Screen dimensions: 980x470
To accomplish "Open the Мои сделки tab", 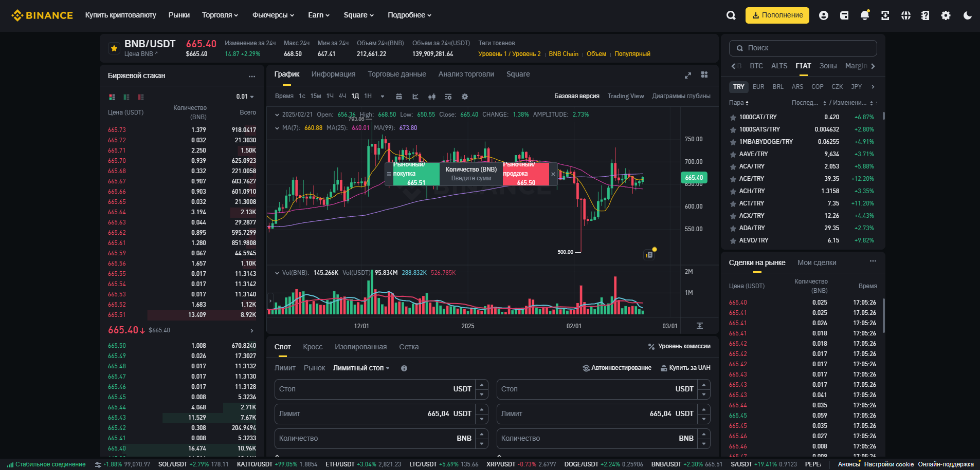I will [x=817, y=263].
